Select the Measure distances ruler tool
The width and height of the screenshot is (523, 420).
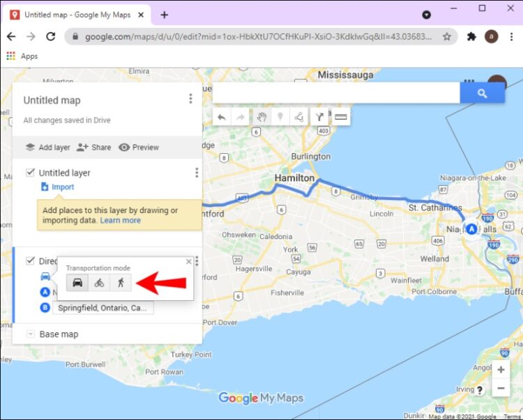point(341,117)
